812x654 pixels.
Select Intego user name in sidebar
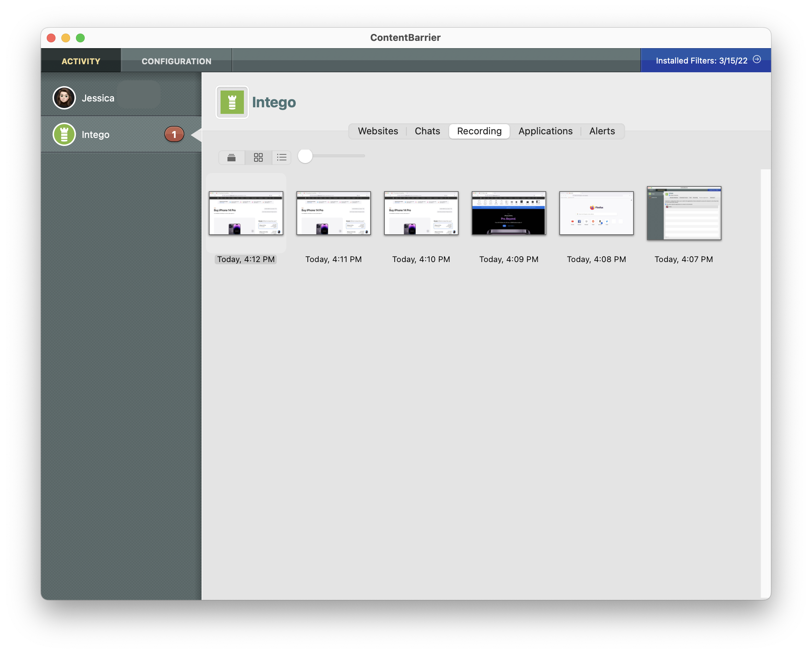[95, 135]
